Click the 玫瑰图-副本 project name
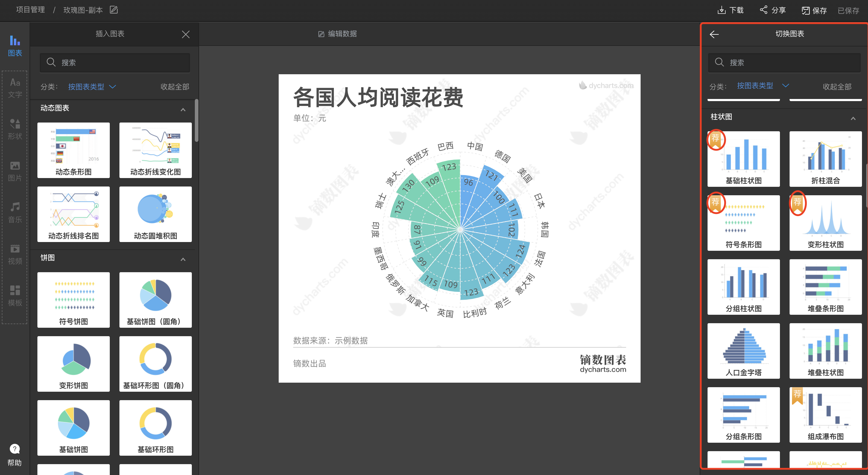868x475 pixels. [83, 10]
